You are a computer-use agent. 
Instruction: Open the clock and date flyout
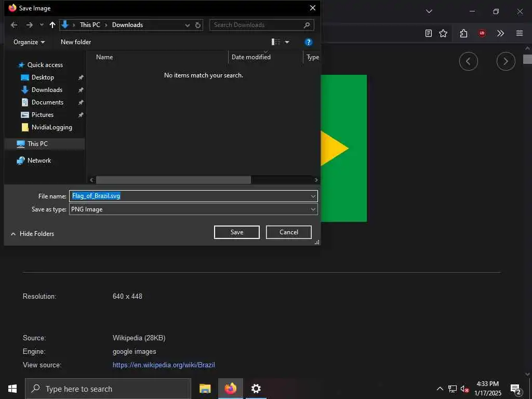coord(487,389)
